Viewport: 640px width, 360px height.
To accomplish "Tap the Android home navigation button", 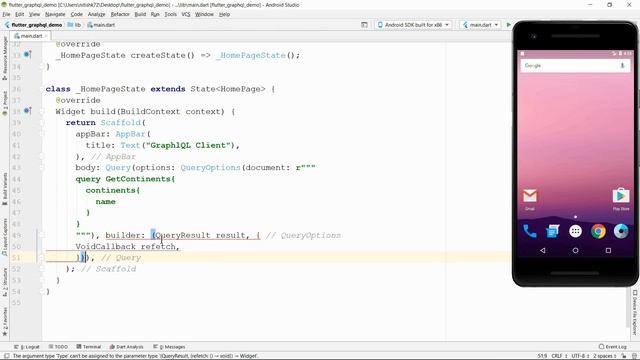I will 576,250.
